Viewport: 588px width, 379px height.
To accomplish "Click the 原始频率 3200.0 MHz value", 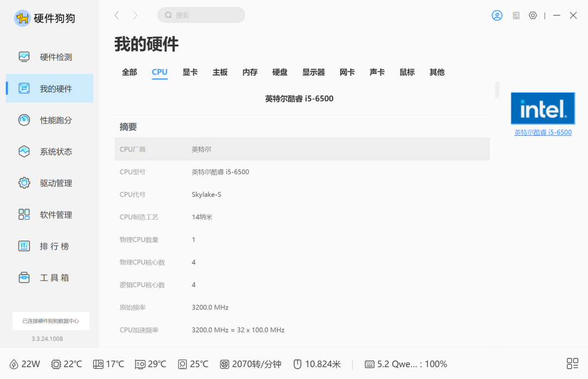I will [210, 307].
